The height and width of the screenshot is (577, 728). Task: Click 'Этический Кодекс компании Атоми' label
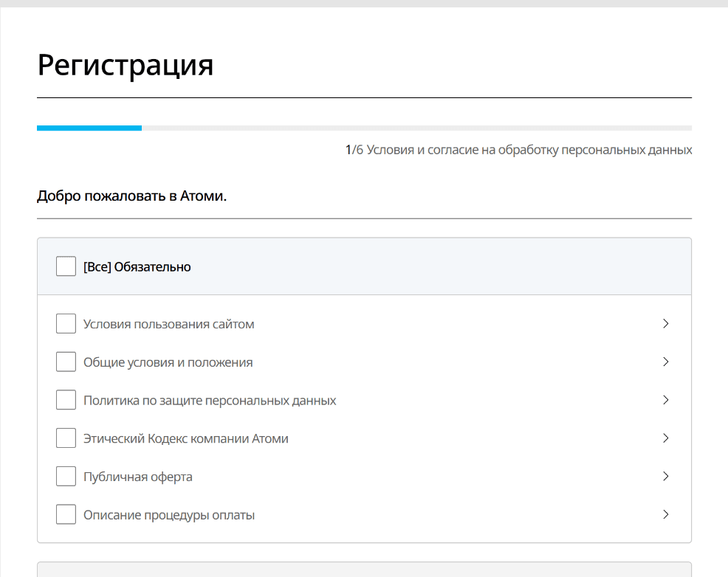(186, 439)
